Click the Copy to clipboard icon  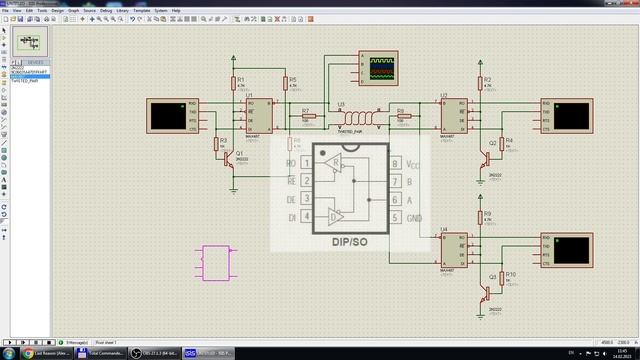156,19
